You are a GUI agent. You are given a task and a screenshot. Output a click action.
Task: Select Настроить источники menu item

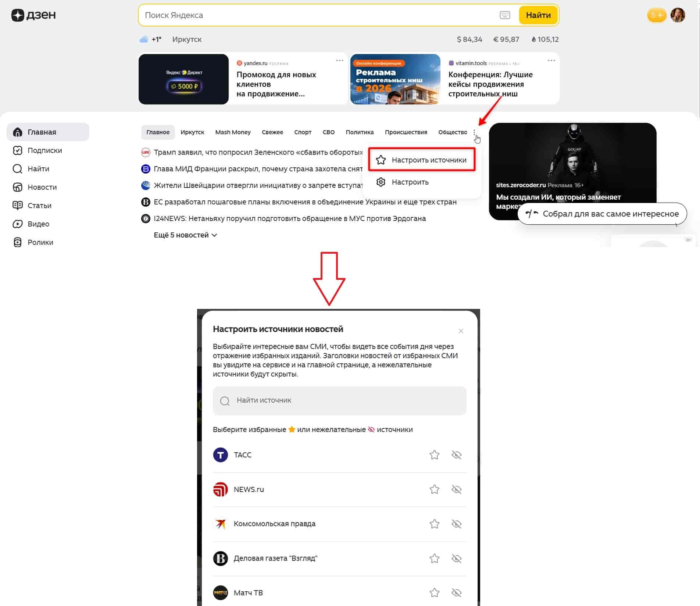(x=422, y=160)
